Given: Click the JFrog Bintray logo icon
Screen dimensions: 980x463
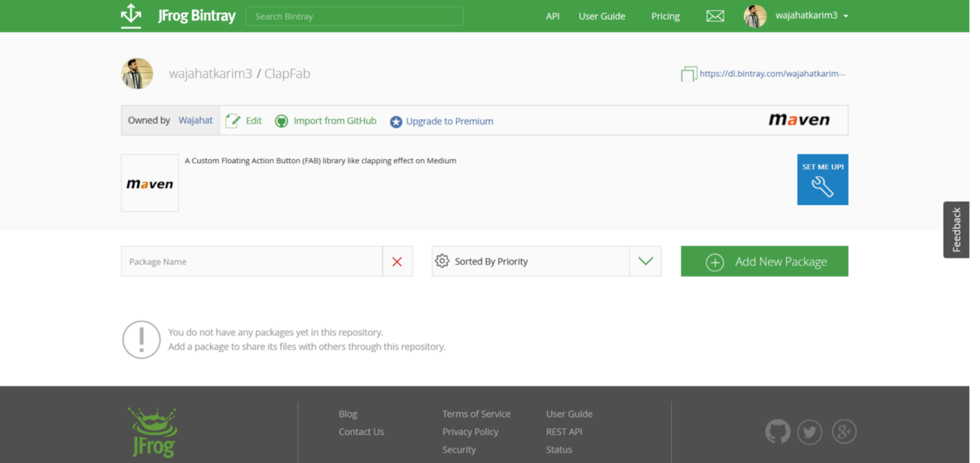Looking at the screenshot, I should [x=131, y=16].
